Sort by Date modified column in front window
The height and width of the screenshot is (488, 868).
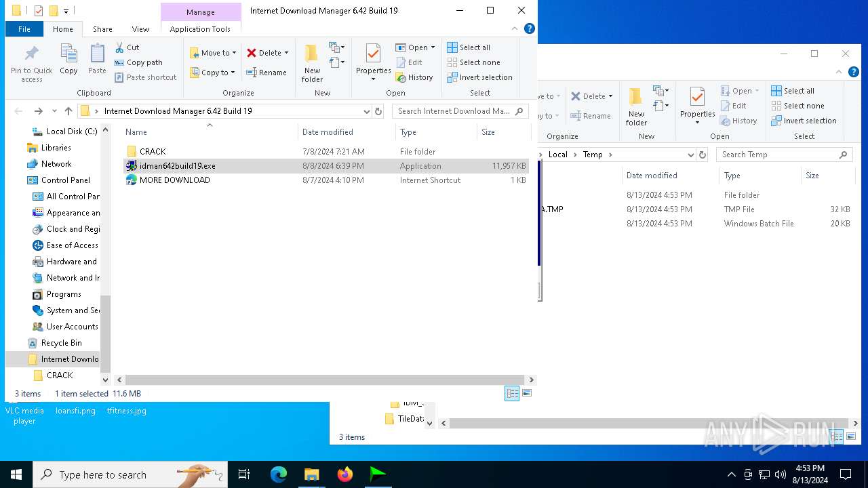(347, 132)
